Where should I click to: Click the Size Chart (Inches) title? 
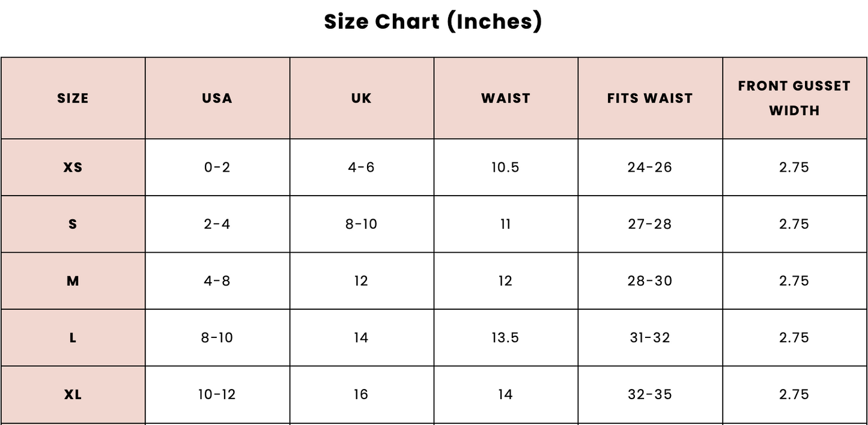[x=433, y=22]
